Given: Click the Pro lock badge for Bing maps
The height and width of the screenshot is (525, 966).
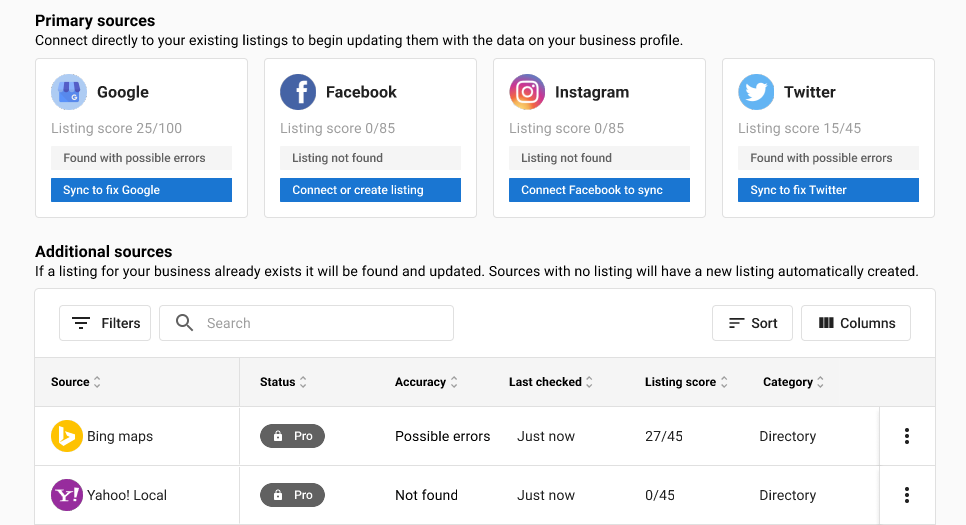Looking at the screenshot, I should [x=293, y=436].
